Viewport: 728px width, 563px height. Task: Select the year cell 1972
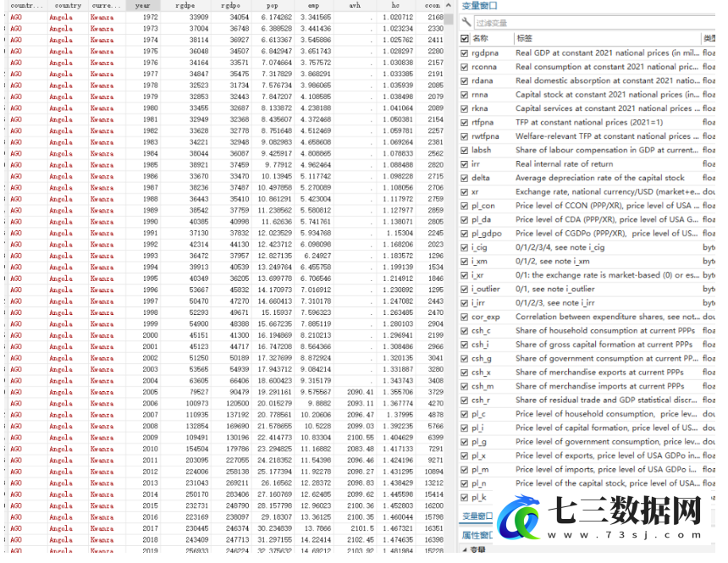[150, 17]
